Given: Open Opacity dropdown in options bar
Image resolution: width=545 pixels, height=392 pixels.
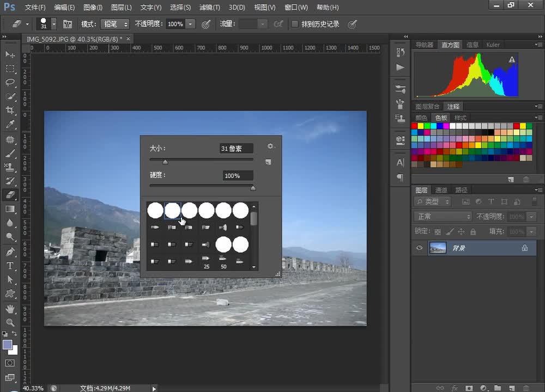Looking at the screenshot, I should tap(190, 24).
